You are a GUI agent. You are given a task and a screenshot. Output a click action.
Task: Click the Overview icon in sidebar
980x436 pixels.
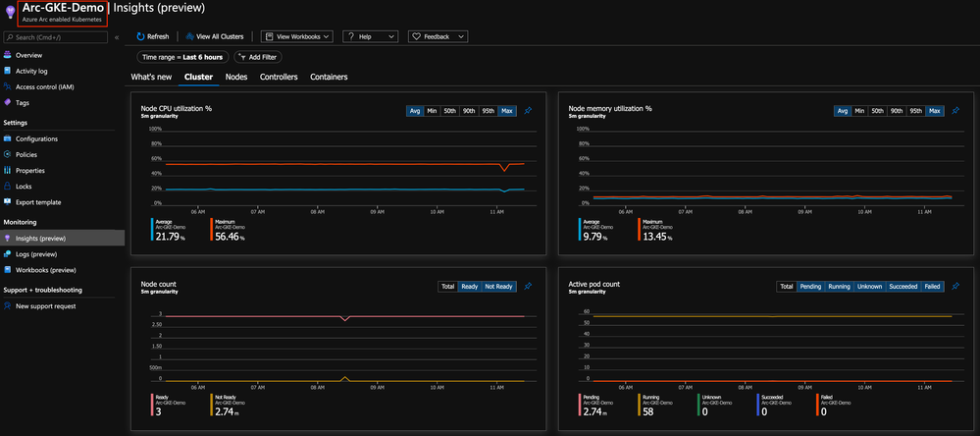click(x=8, y=55)
